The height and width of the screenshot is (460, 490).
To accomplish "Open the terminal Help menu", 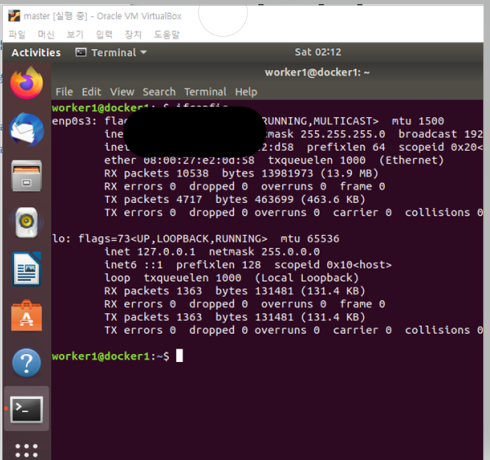I will [x=246, y=92].
